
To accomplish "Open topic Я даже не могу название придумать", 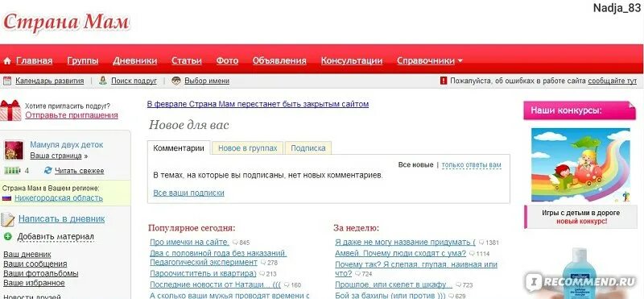I will tap(405, 243).
